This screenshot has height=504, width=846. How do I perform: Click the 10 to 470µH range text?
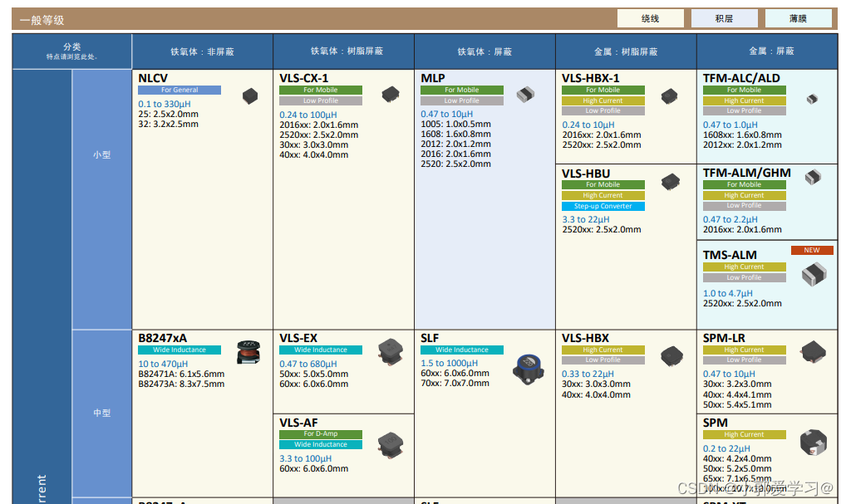tap(163, 364)
